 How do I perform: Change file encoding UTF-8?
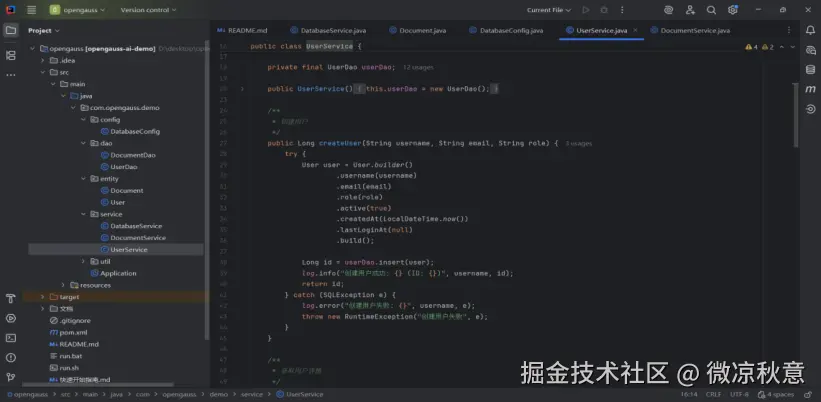pos(739,394)
